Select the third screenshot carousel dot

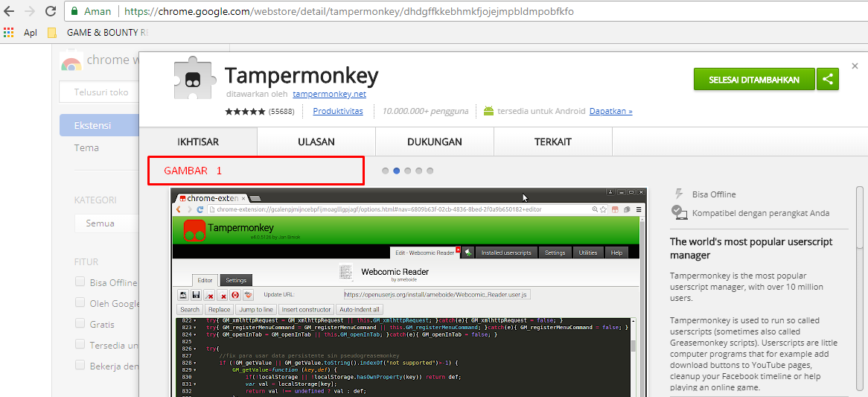(407, 171)
